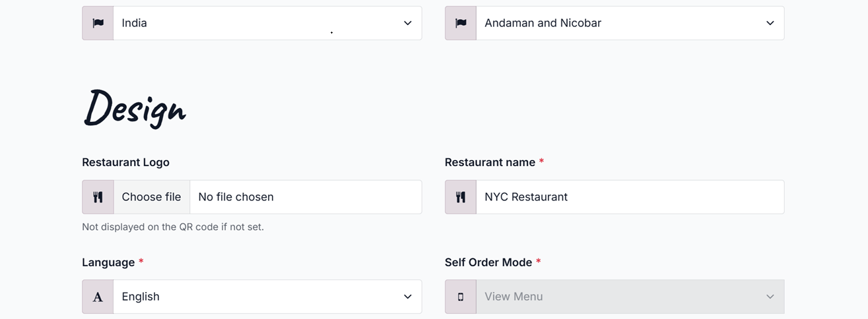Click the Language field label
This screenshot has width=868, height=319.
[108, 262]
